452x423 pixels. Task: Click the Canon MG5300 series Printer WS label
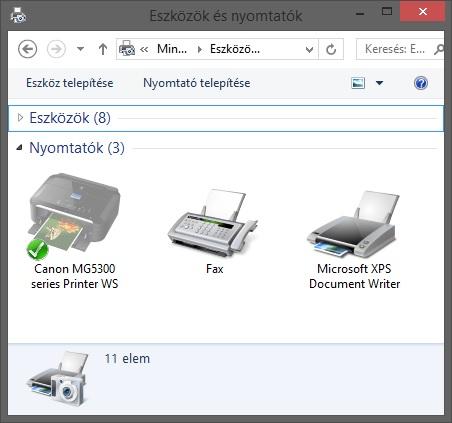coord(75,276)
